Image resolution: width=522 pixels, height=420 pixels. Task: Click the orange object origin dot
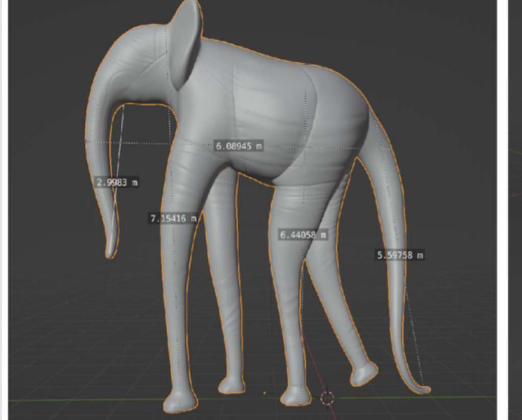pyautogui.click(x=265, y=393)
